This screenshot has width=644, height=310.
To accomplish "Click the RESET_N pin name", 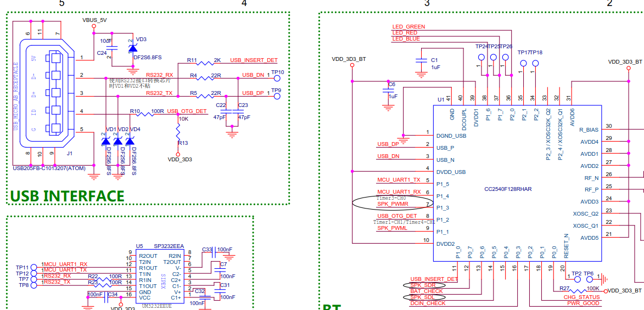I will point(566,246).
